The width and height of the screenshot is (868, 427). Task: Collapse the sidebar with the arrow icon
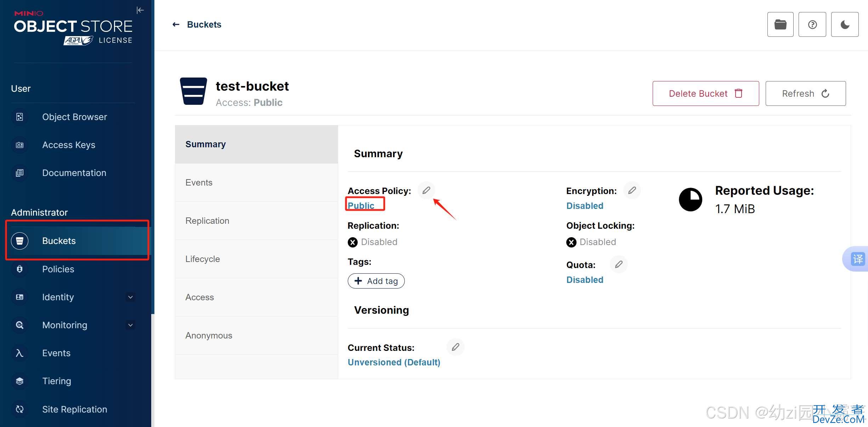[x=140, y=10]
